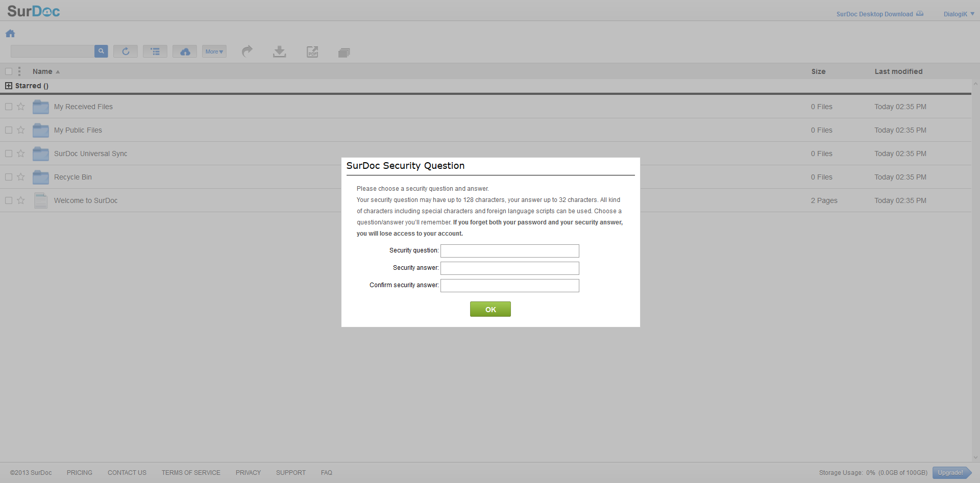Open FAQ footer link
Screen dimensions: 980x483
[327, 473]
